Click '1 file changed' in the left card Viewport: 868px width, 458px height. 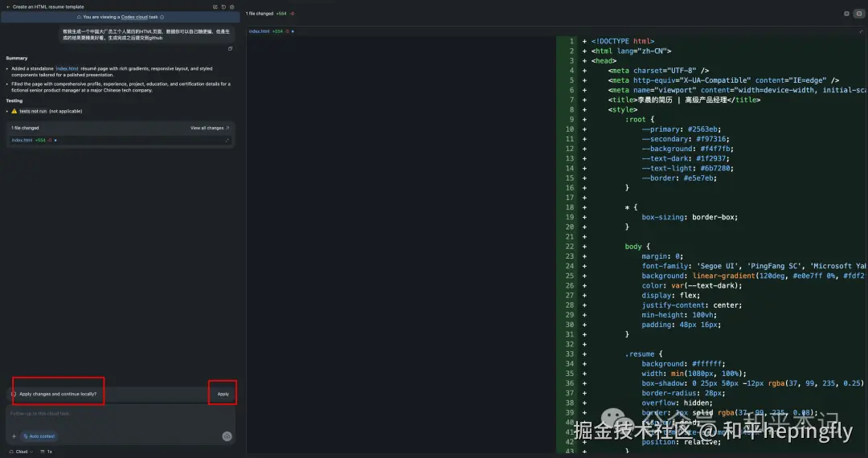25,128
